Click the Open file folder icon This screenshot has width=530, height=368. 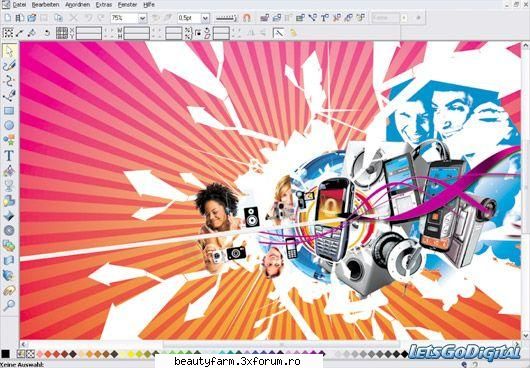coord(32,18)
